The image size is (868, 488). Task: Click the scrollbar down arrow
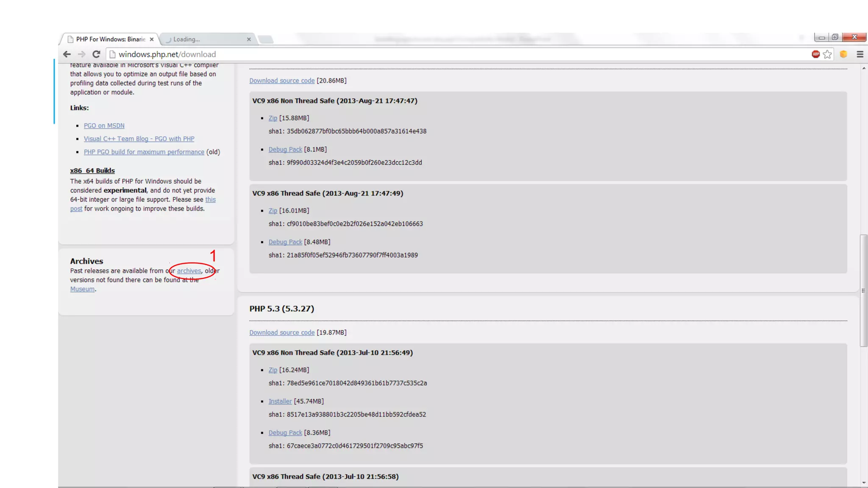864,483
